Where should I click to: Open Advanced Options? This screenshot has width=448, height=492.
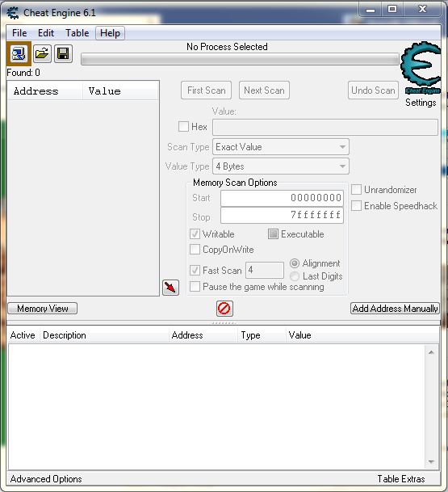pos(46,479)
